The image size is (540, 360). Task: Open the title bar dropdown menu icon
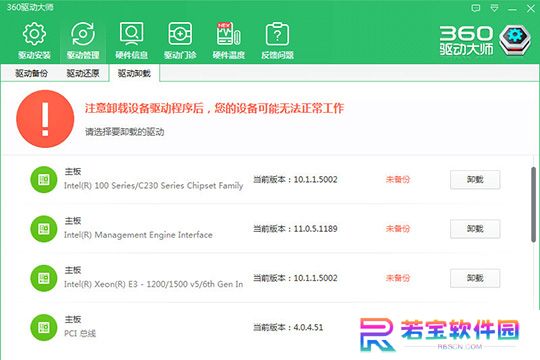coord(494,8)
